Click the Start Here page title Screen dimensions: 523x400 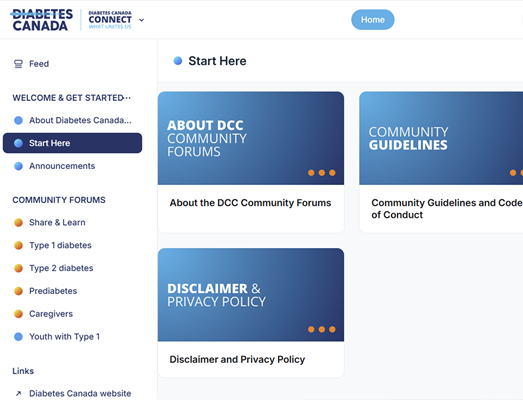[217, 61]
